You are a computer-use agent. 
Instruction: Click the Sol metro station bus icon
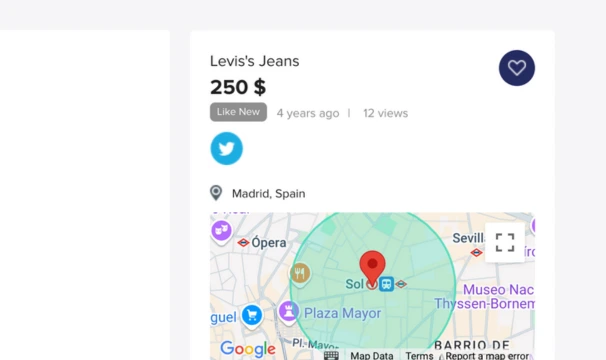point(386,284)
